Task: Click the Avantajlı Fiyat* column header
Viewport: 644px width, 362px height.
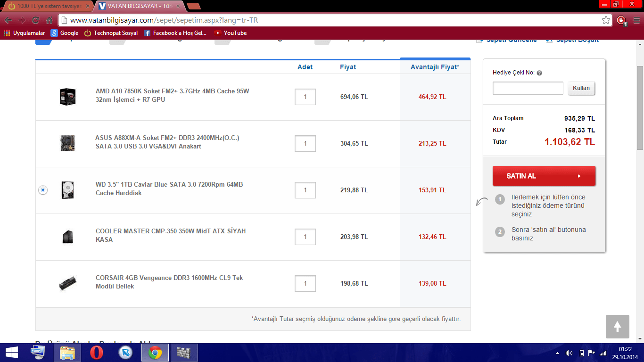Action: click(435, 67)
